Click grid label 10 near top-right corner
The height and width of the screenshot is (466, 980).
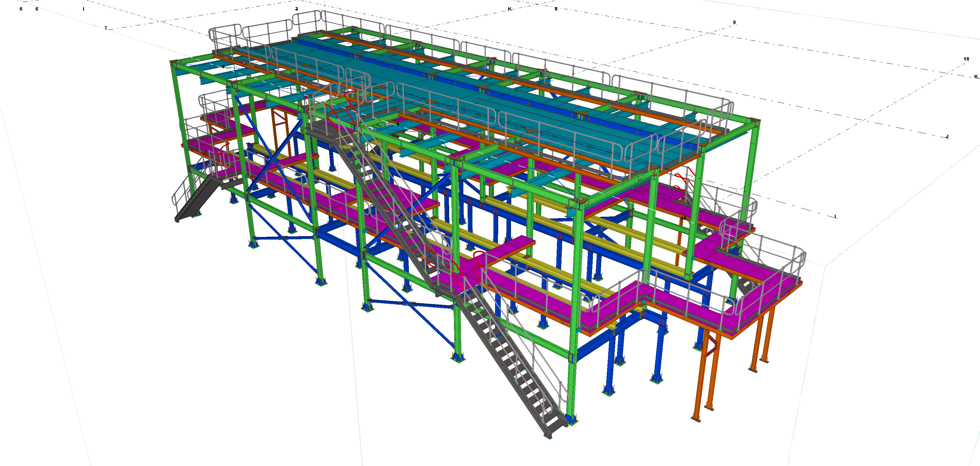click(966, 59)
